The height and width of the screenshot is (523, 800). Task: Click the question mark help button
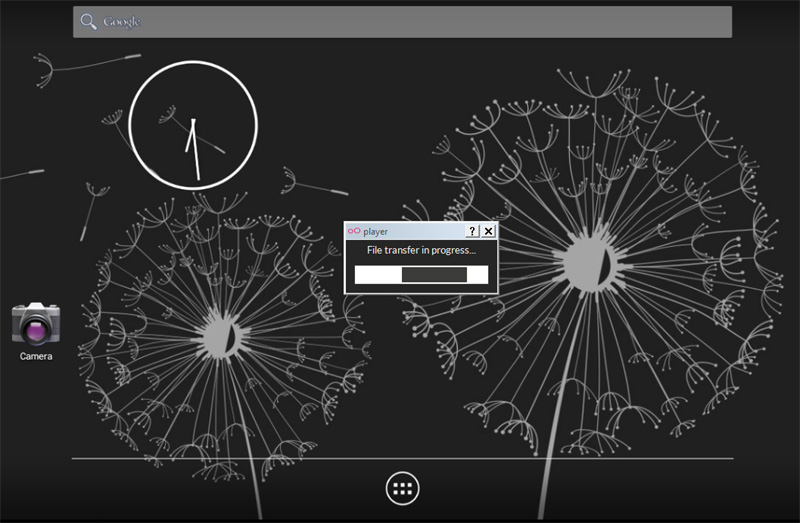(x=472, y=231)
